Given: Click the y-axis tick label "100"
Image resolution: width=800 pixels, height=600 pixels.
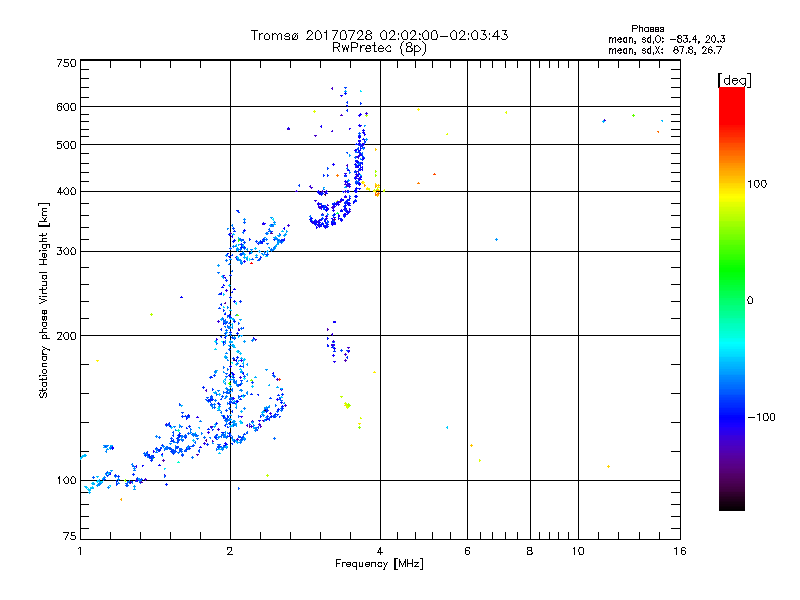Looking at the screenshot, I should (66, 481).
